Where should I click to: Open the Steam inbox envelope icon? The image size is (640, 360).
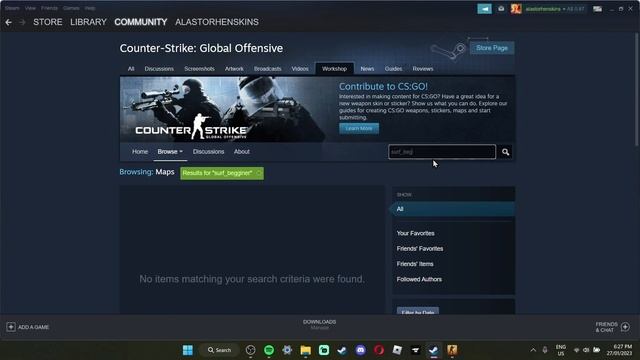pyautogui.click(x=501, y=9)
